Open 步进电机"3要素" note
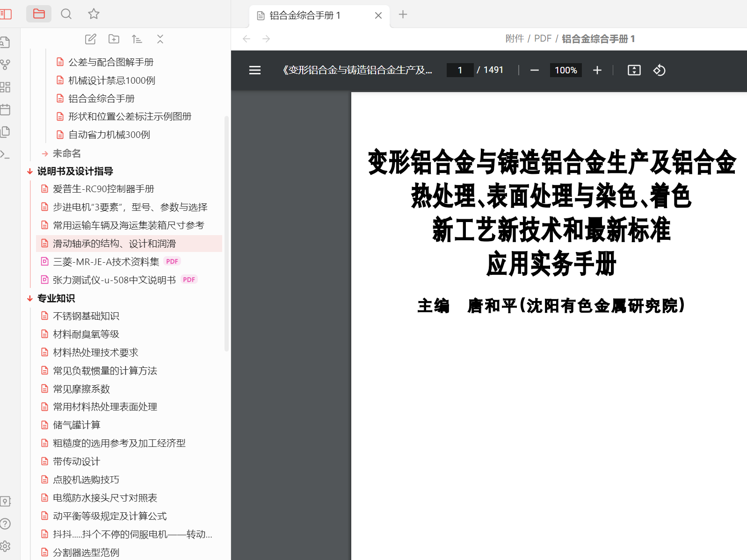 130,207
